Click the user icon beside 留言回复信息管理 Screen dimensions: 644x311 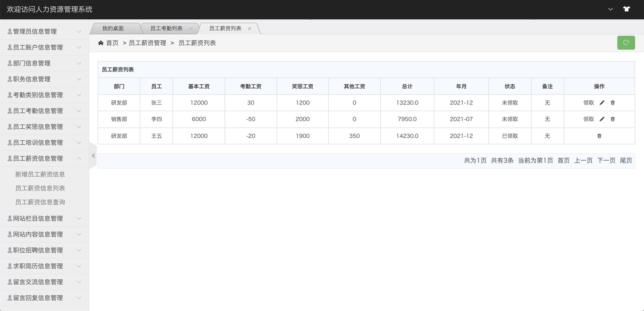click(10, 298)
